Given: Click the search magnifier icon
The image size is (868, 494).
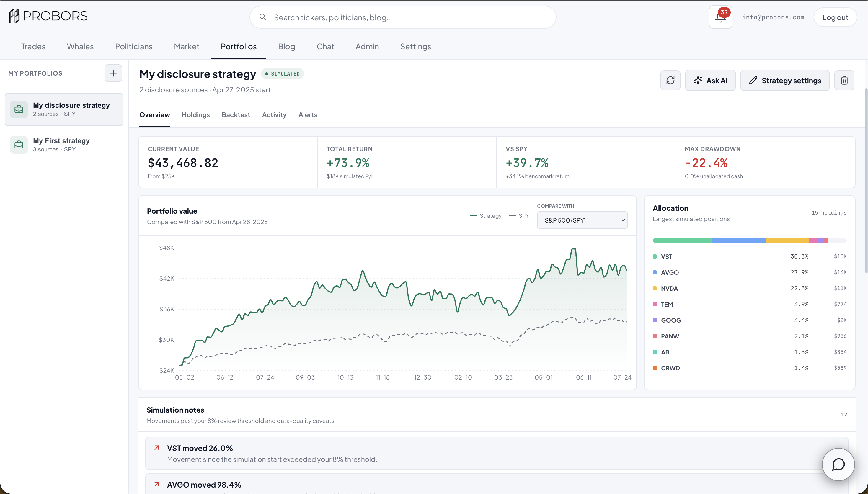Looking at the screenshot, I should coord(263,17).
